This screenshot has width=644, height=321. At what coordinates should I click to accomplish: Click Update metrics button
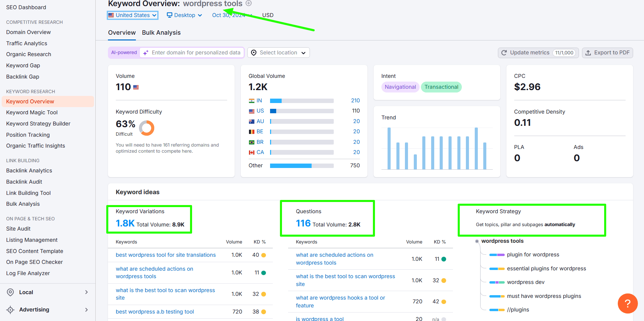click(538, 53)
